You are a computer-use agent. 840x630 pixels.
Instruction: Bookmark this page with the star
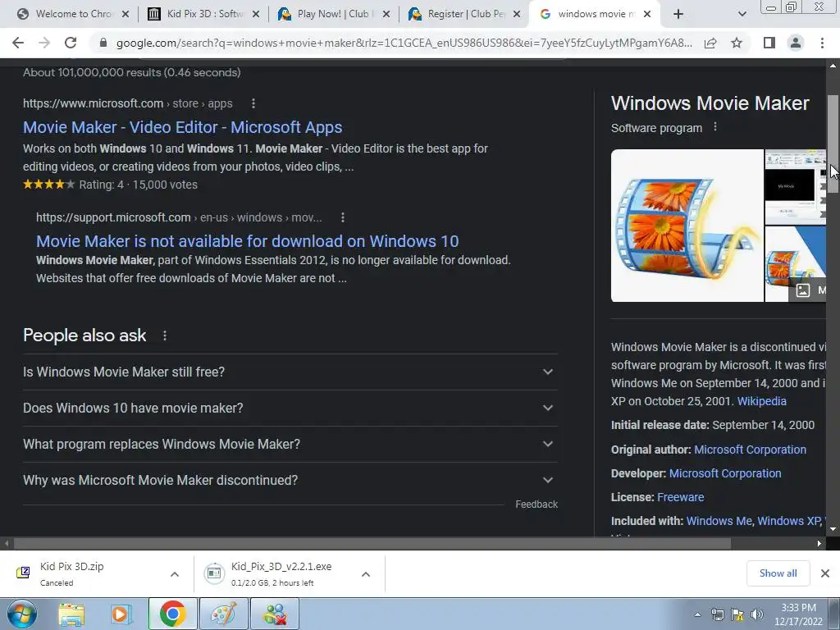tap(737, 43)
